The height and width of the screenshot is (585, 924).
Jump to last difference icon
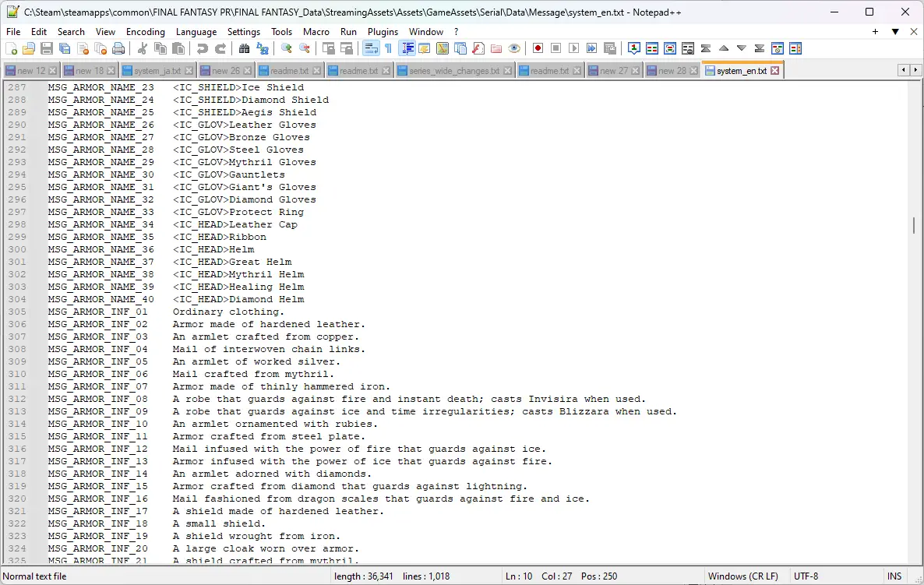click(760, 49)
